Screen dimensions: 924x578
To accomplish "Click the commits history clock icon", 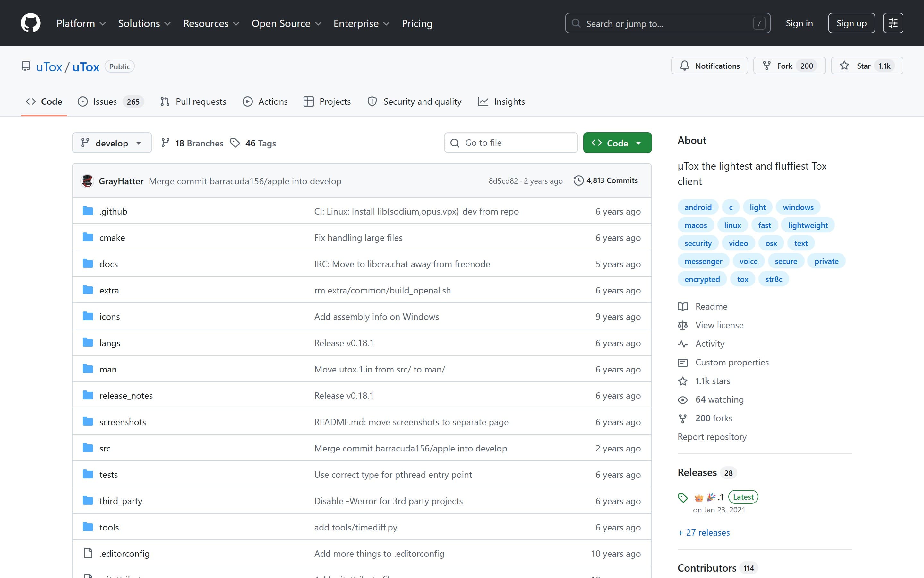I will pos(578,180).
